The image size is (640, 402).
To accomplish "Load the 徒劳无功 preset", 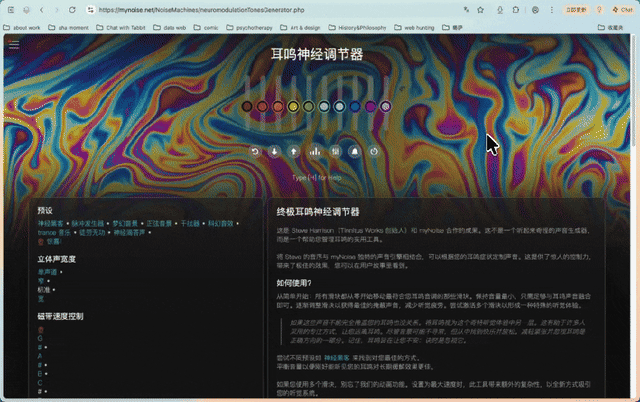I will coord(92,233).
